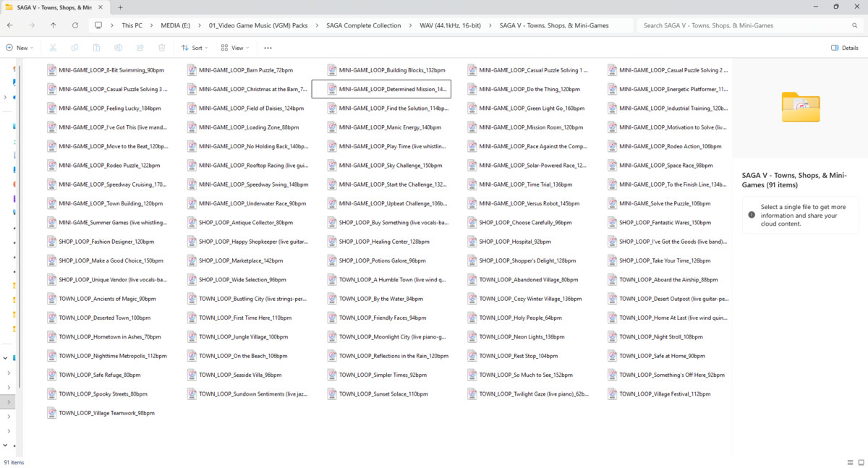Switch to details list view in status bar
Viewport: 868px width, 468px height.
click(850, 462)
